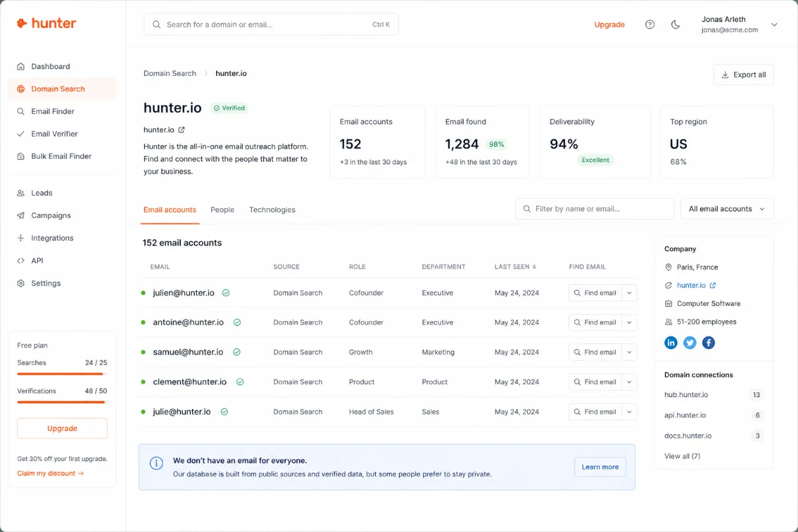Expand Find email options for samuel@hunter.io

tap(630, 352)
